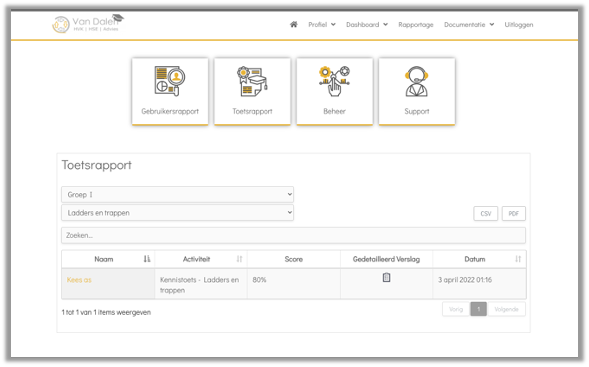Open the user Kees as link

click(x=79, y=280)
